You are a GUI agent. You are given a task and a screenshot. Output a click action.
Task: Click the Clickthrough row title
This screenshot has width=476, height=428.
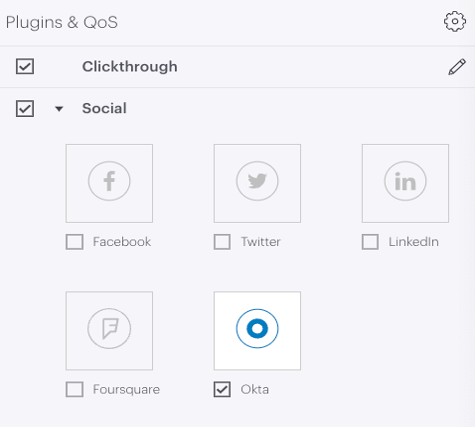130,67
